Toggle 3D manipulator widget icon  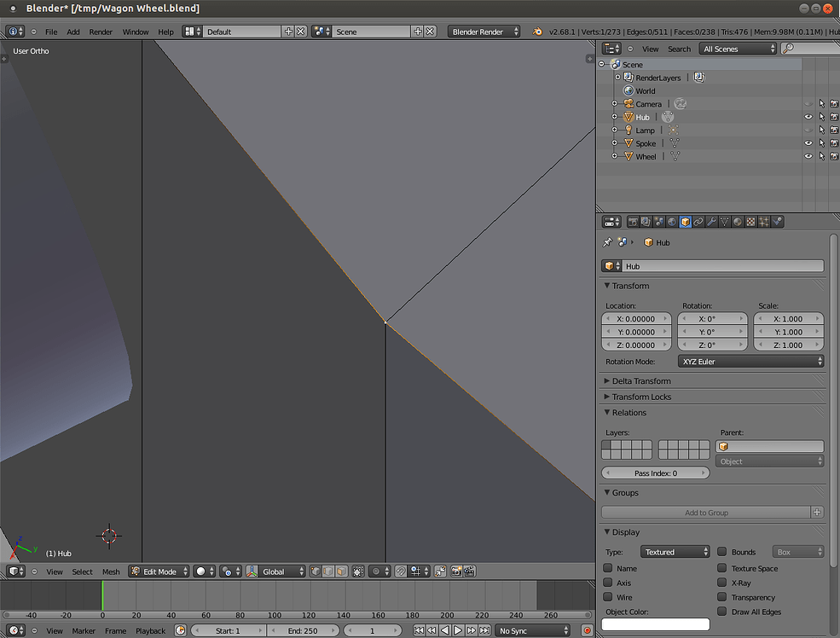coord(252,571)
